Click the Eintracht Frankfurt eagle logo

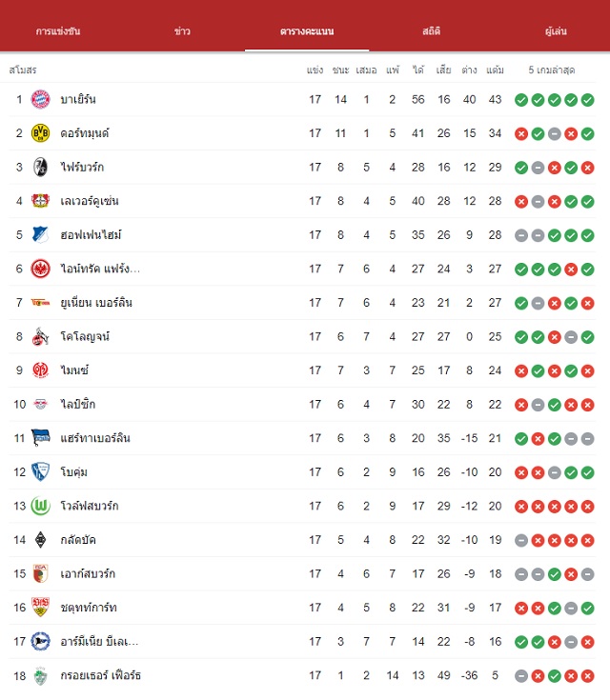pos(40,269)
